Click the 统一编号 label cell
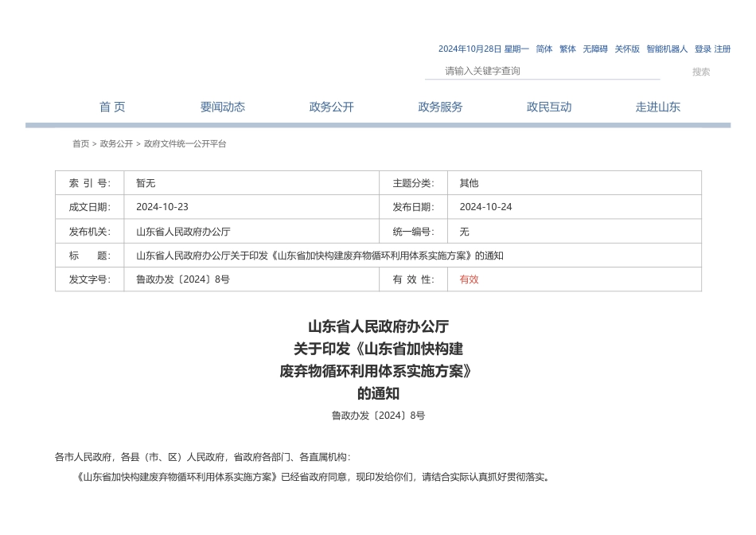The width and height of the screenshot is (756, 535). click(x=413, y=232)
